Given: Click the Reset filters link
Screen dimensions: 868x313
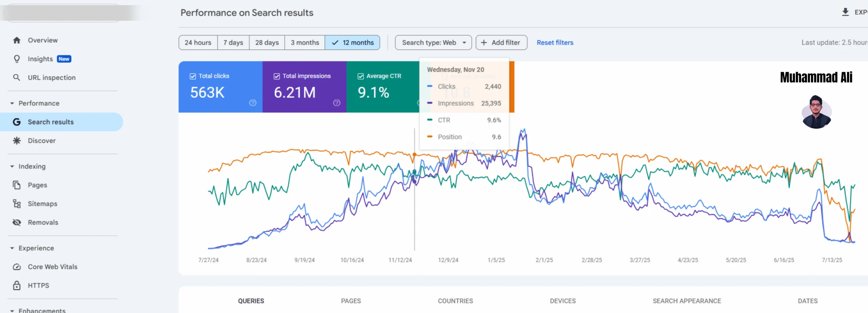Looking at the screenshot, I should (x=555, y=43).
